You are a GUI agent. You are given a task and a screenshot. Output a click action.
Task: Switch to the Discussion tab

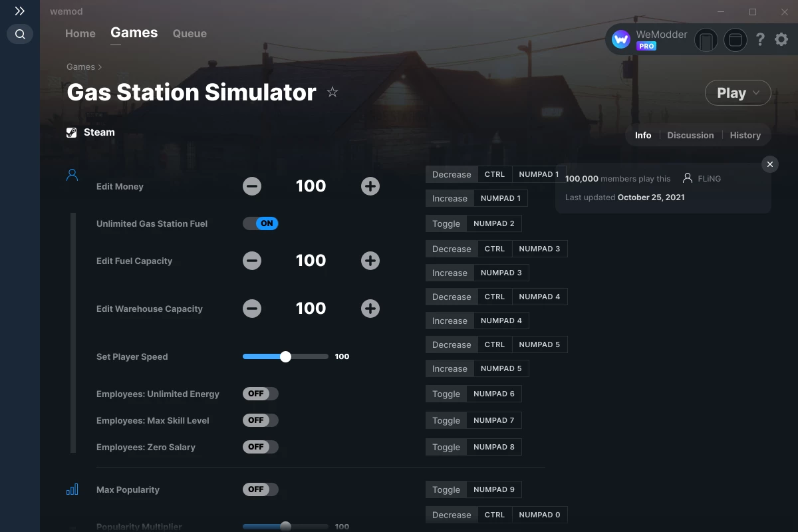click(690, 135)
